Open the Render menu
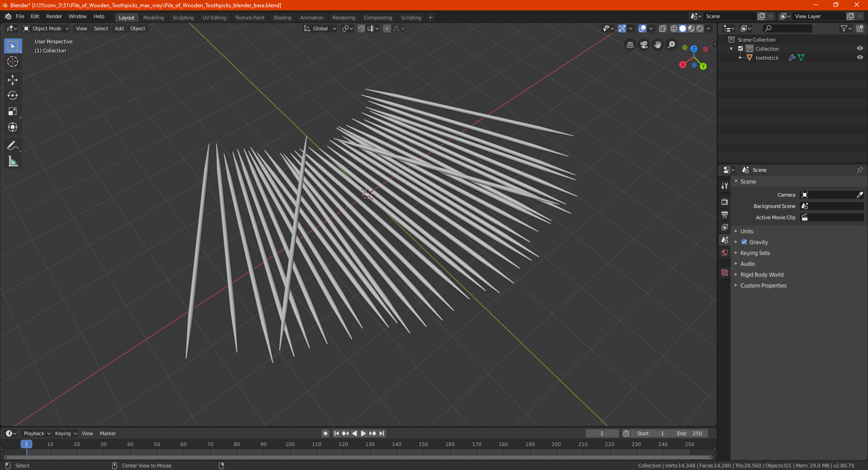 pos(54,16)
